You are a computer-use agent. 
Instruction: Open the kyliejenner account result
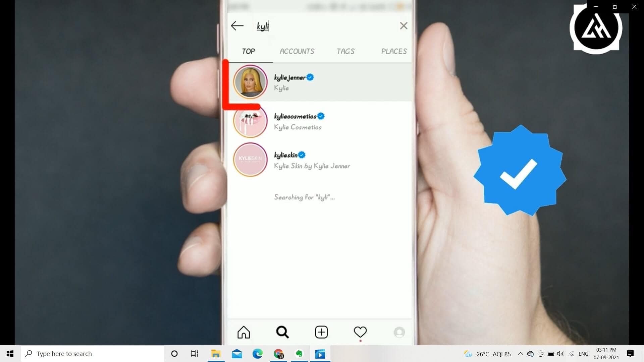pyautogui.click(x=290, y=82)
